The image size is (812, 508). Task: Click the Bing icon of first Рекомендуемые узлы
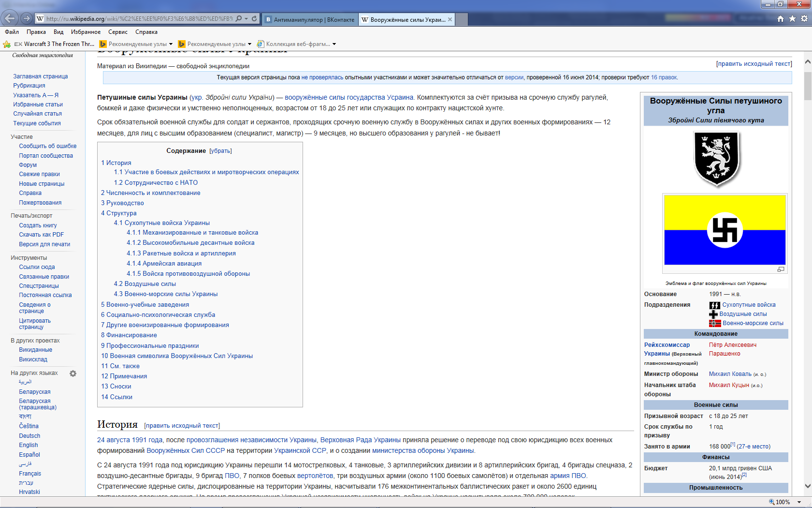[x=102, y=44]
